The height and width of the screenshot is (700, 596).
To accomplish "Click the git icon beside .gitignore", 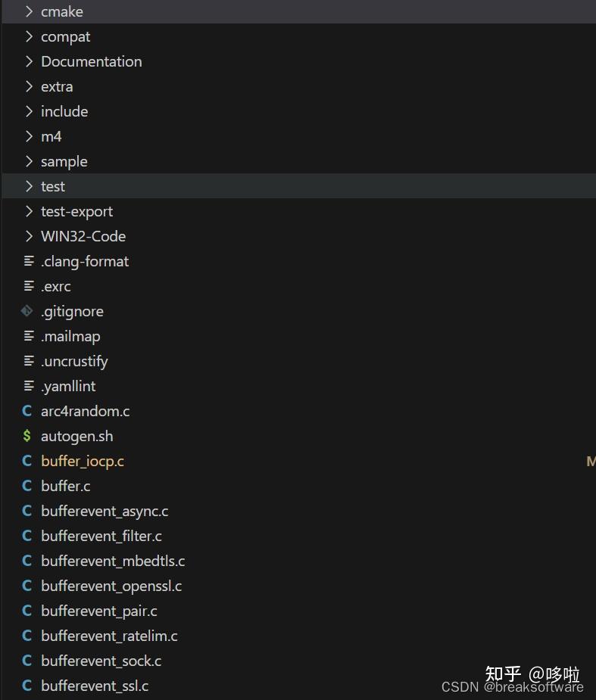I will click(x=27, y=311).
